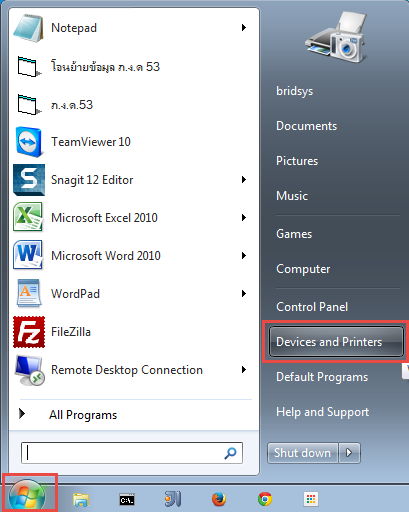Launch Snagit 12 Editor via its icon
The height and width of the screenshot is (512, 409).
tap(29, 180)
